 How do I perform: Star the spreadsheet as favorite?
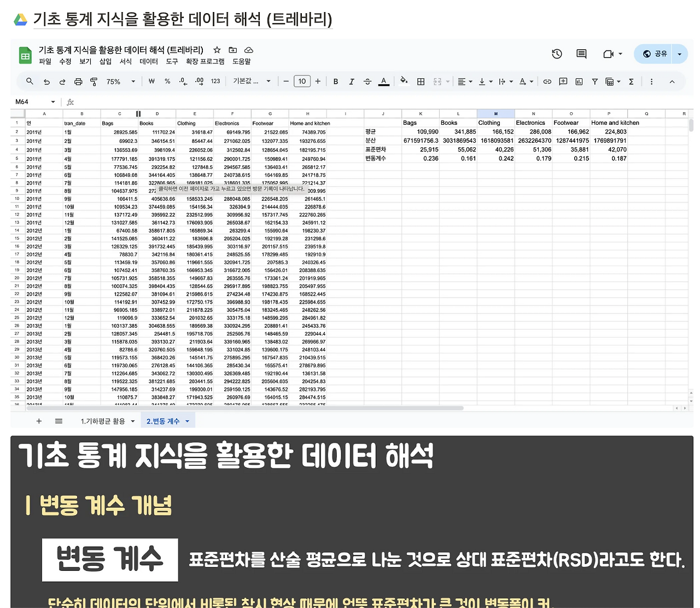pos(217,49)
